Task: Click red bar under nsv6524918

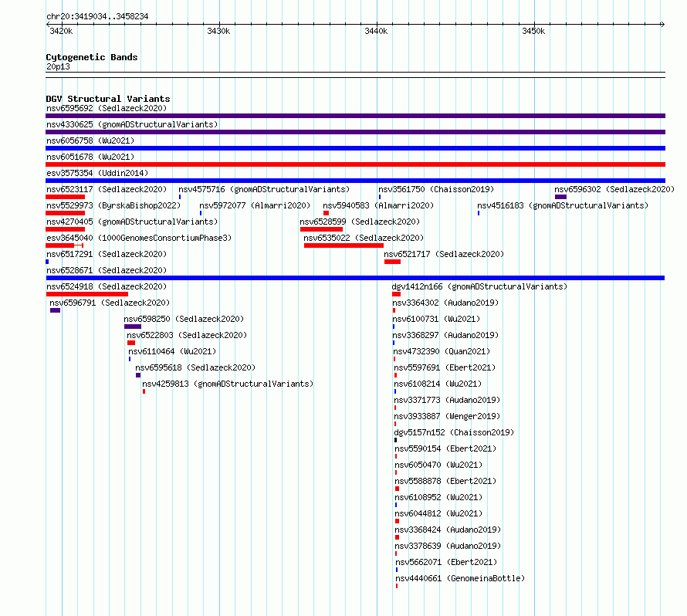Action: point(87,294)
